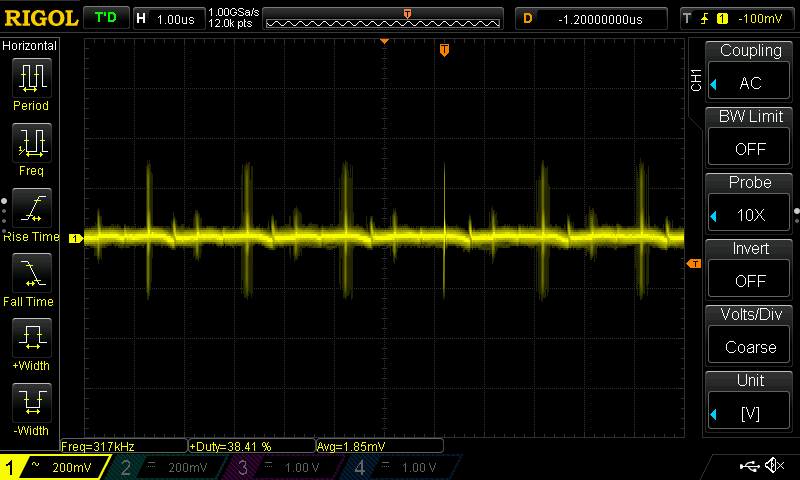Select the -Width measurement icon
The height and width of the screenshot is (480, 800).
click(32, 402)
